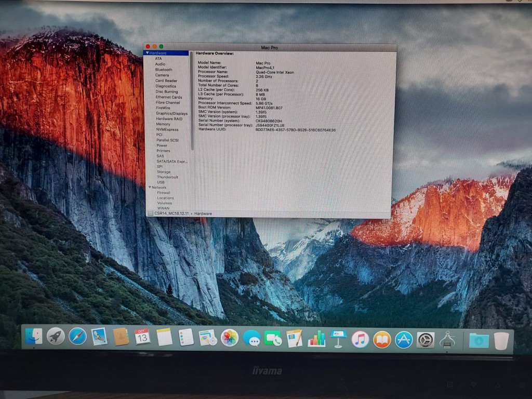Screen dimensions: 532x399
Task: Click Hardware in the bottom path bar
Action: coord(203,214)
